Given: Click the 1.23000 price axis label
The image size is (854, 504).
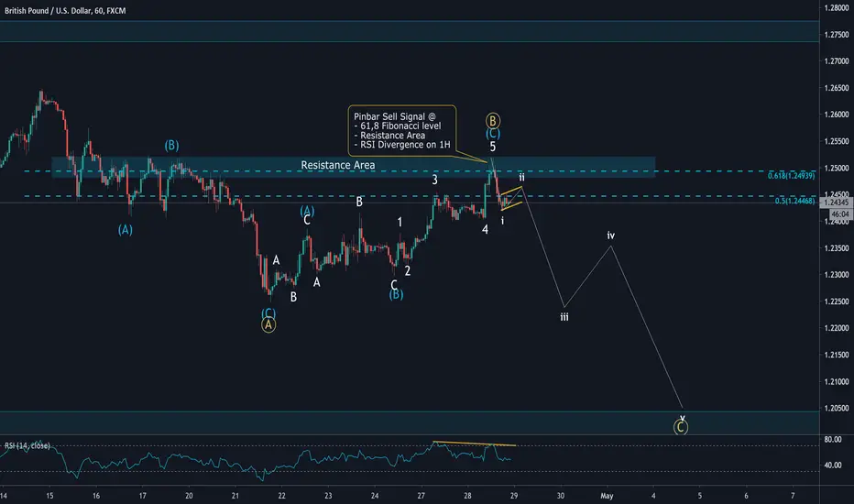Looking at the screenshot, I should click(x=837, y=275).
